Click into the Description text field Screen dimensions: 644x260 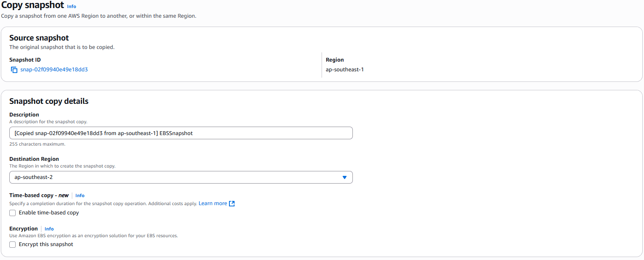click(181, 133)
